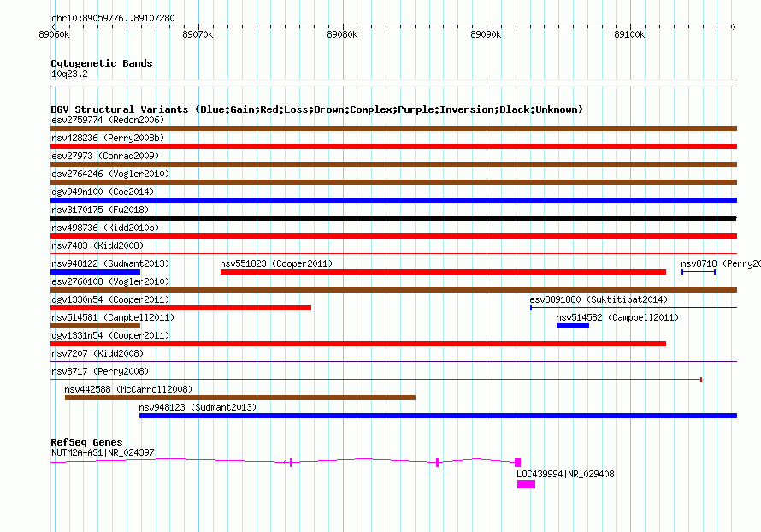Select the red dgv1331n54 loss bar
Image resolution: width=761 pixels, height=532 pixels.
point(358,344)
